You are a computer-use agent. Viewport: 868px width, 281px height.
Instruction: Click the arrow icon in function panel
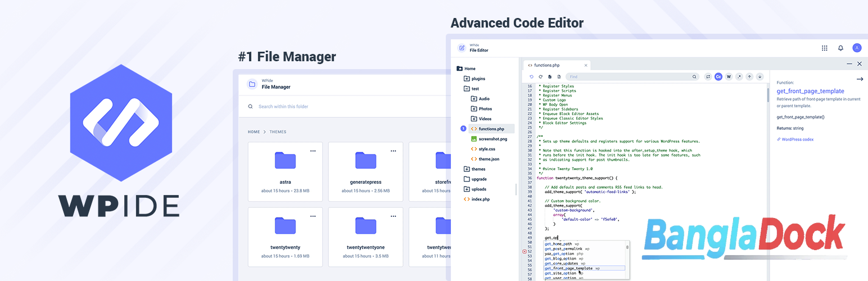tap(860, 79)
